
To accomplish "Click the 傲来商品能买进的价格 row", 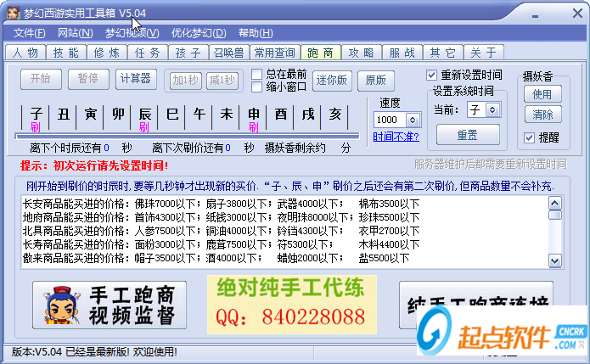I will click(x=216, y=258).
